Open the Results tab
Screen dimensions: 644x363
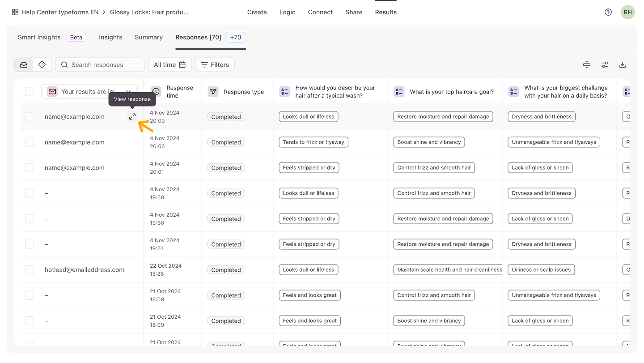(x=386, y=12)
